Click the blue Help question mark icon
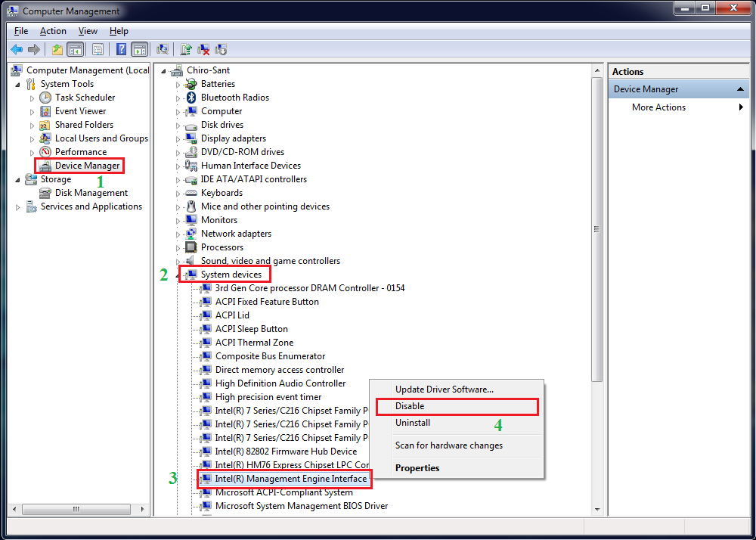The image size is (756, 540). point(121,50)
